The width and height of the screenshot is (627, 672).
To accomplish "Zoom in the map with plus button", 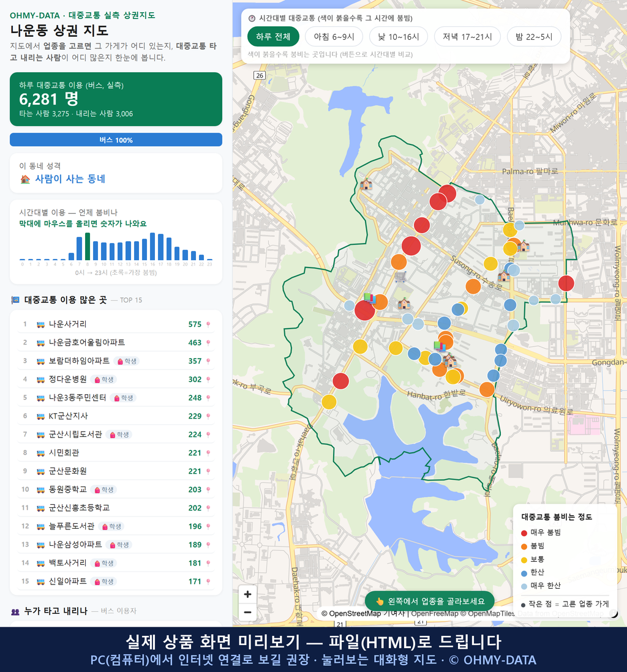I will click(x=247, y=594).
